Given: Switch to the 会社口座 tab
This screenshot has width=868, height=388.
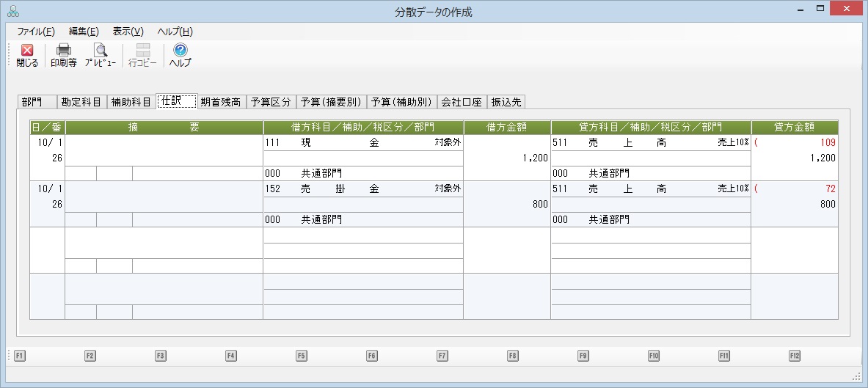Looking at the screenshot, I should pyautogui.click(x=462, y=102).
